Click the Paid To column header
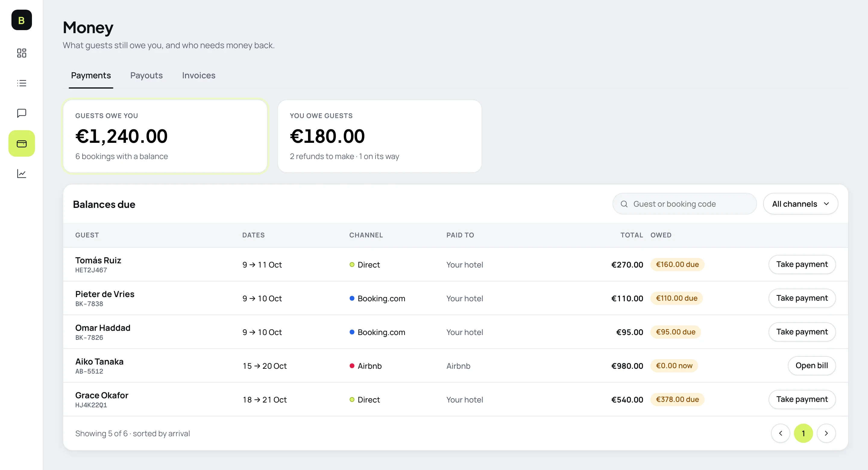868x470 pixels. (x=460, y=235)
